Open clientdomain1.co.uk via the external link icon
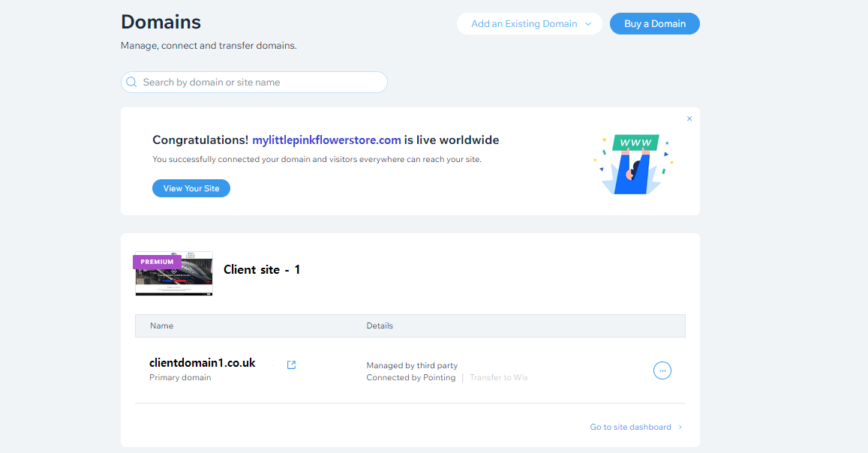Image resolution: width=868 pixels, height=453 pixels. pos(292,364)
